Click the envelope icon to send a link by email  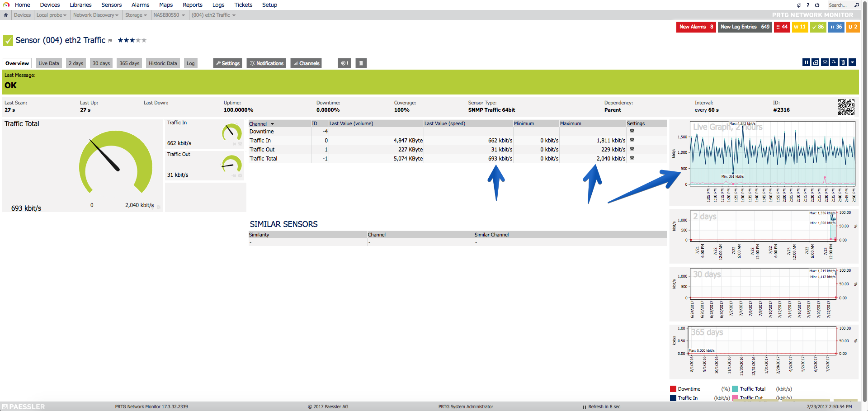pyautogui.click(x=825, y=62)
